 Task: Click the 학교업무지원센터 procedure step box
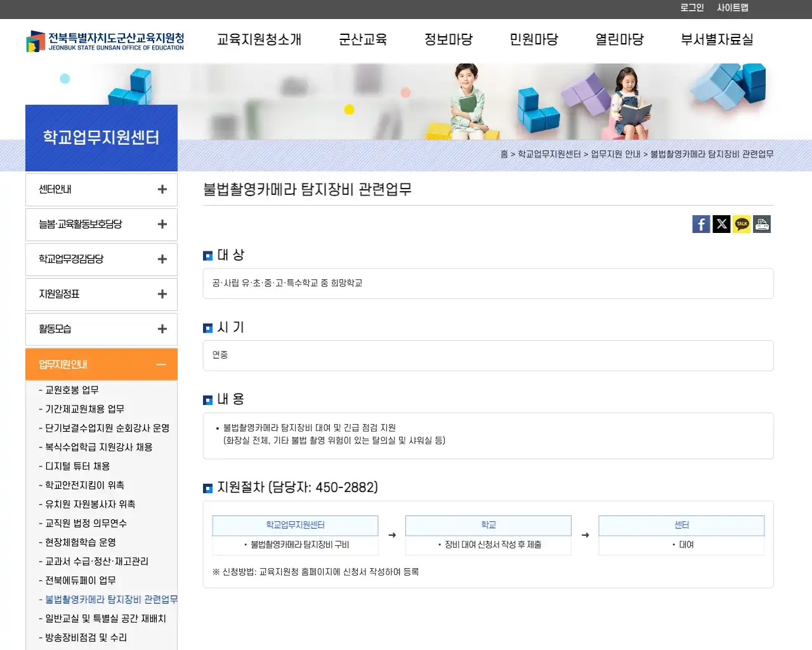click(x=295, y=525)
